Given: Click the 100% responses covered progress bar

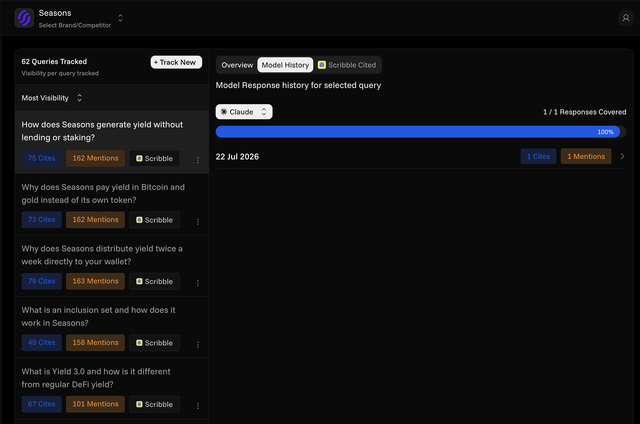Looking at the screenshot, I should (420, 132).
